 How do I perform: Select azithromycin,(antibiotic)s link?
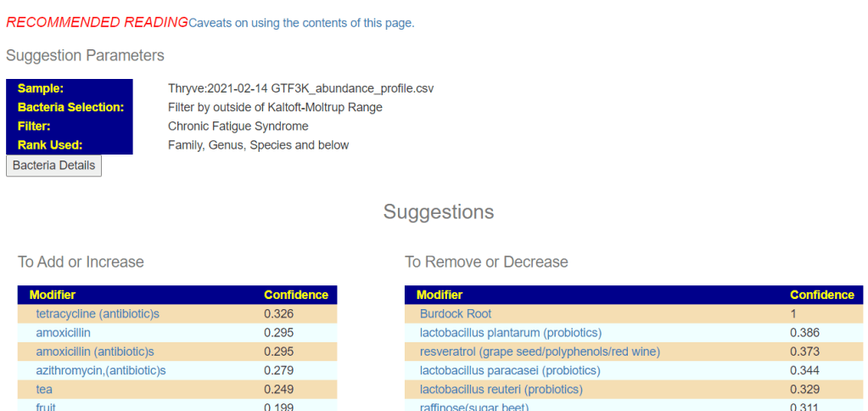click(100, 370)
